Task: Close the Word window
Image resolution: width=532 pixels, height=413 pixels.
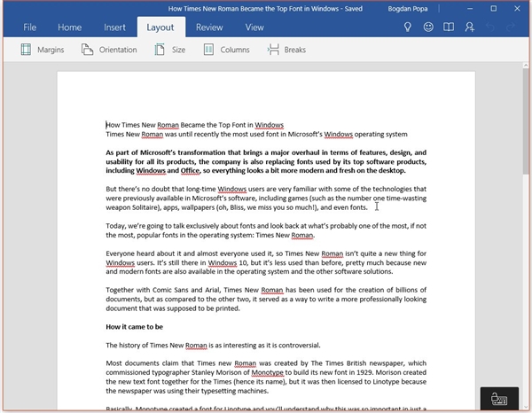Action: coord(517,9)
